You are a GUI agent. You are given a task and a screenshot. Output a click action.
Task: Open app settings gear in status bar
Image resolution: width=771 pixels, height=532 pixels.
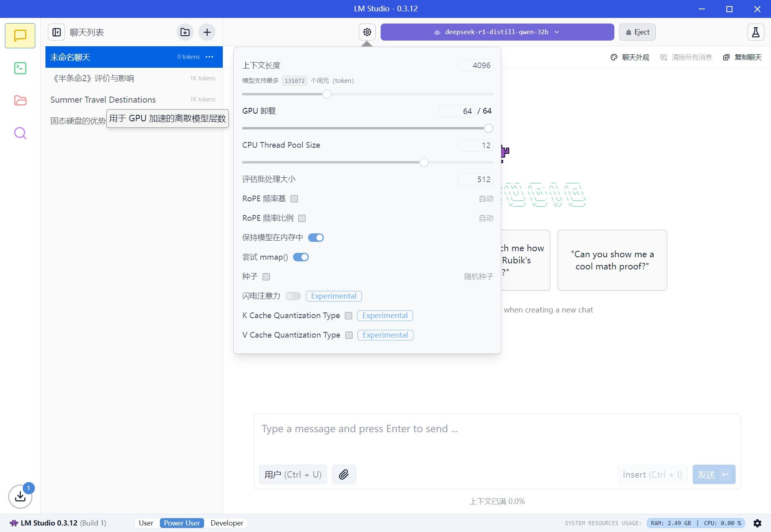757,523
